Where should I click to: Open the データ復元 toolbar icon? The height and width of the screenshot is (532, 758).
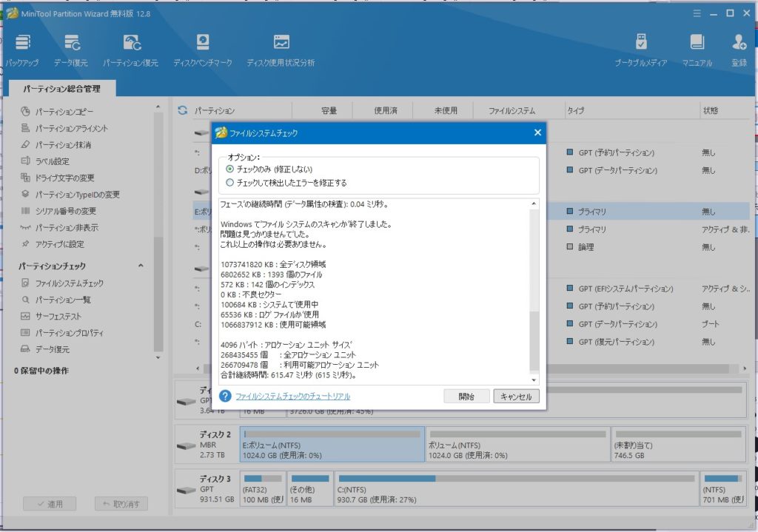[71, 46]
